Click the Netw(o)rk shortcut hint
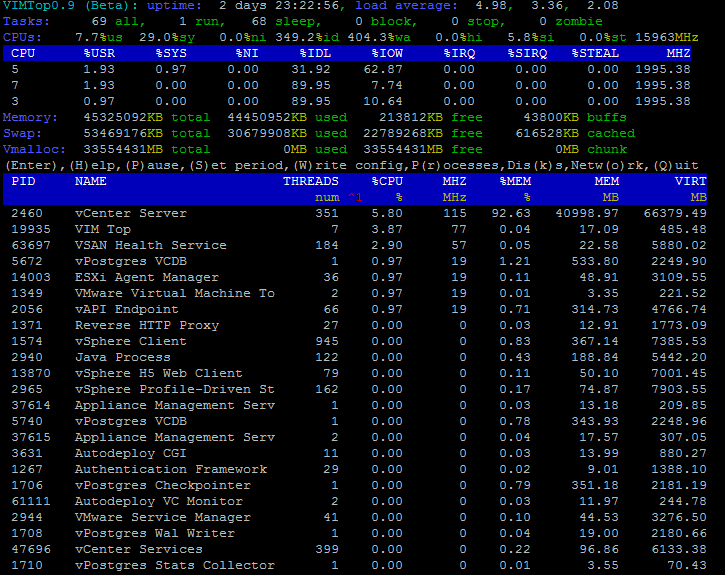The width and height of the screenshot is (725, 575). pyautogui.click(x=609, y=165)
